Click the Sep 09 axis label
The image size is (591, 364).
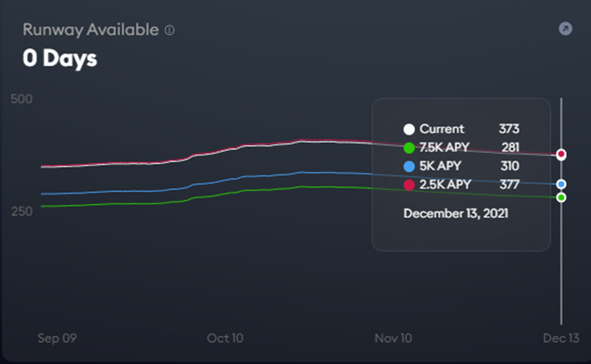[x=57, y=338]
